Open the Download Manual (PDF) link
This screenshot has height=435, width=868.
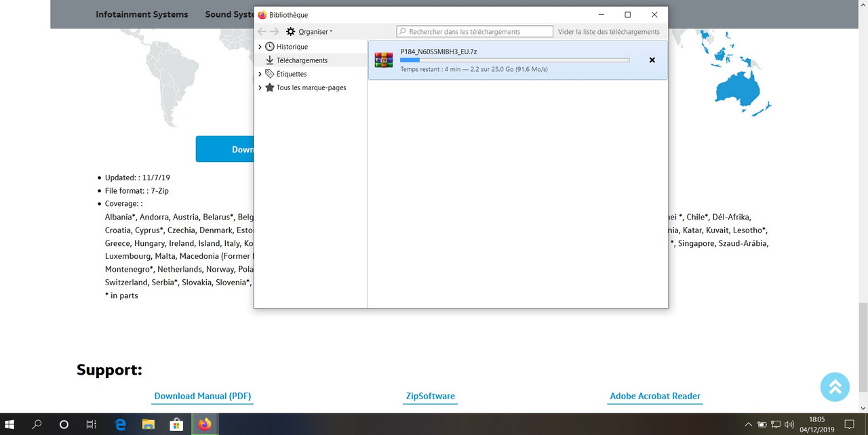[203, 396]
